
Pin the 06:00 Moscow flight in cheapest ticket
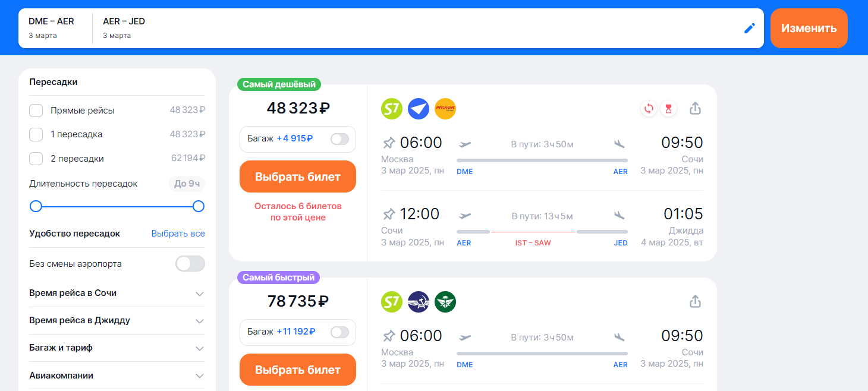point(389,143)
